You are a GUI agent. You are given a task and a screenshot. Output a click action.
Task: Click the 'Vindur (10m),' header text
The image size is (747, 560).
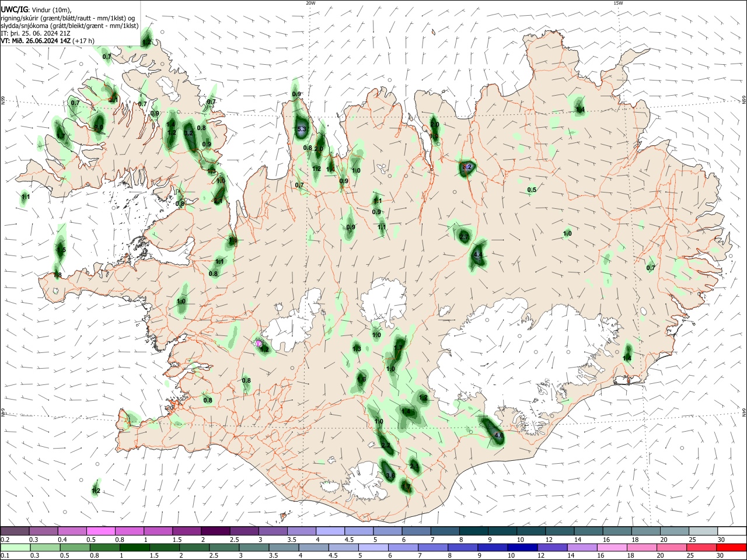50,10
